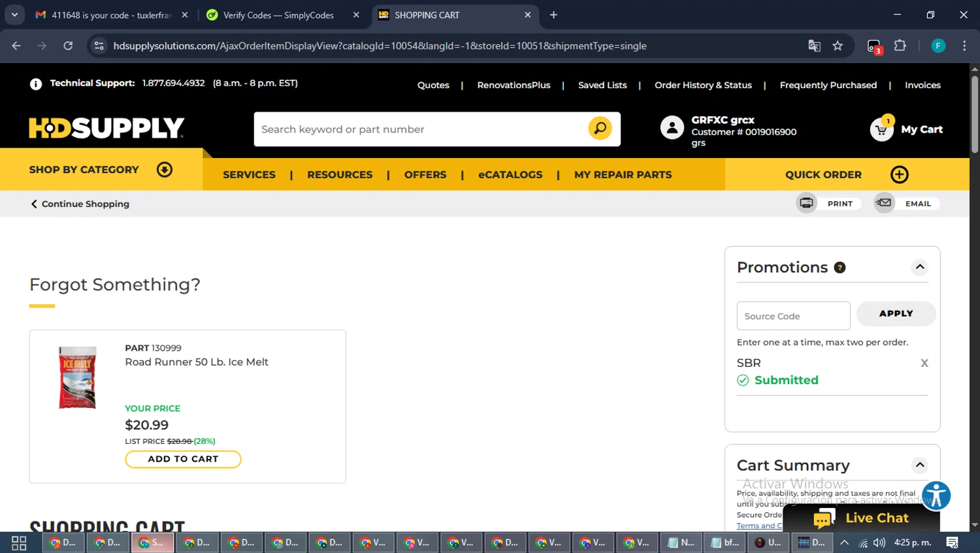Open the eCatalogs menu

(510, 175)
